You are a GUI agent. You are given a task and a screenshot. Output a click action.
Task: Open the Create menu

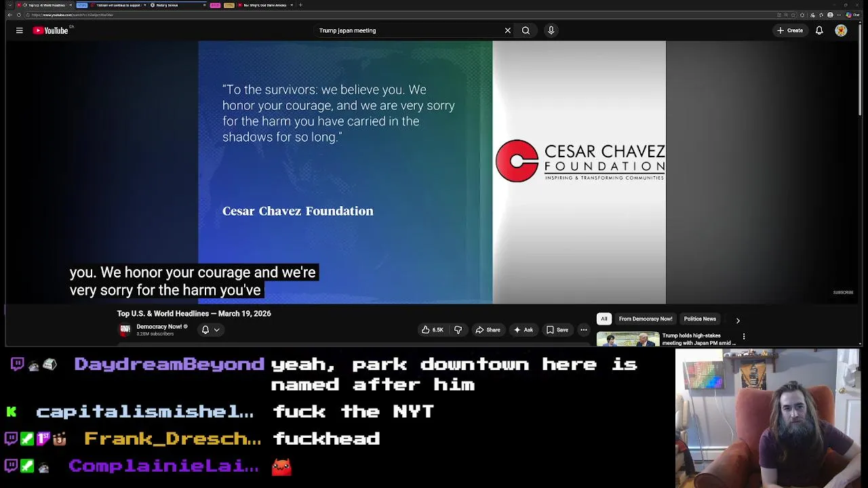click(790, 30)
